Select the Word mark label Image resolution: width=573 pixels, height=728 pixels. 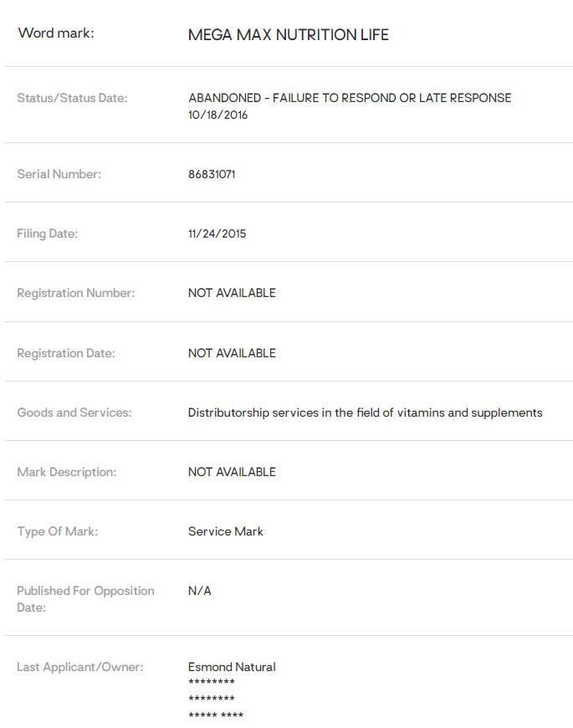[x=56, y=33]
